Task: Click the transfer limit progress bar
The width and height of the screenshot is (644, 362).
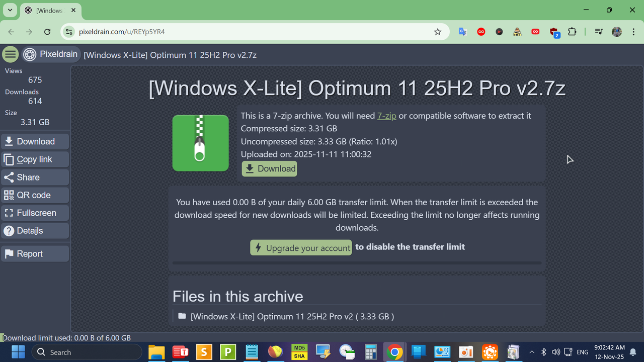Action: point(357,262)
